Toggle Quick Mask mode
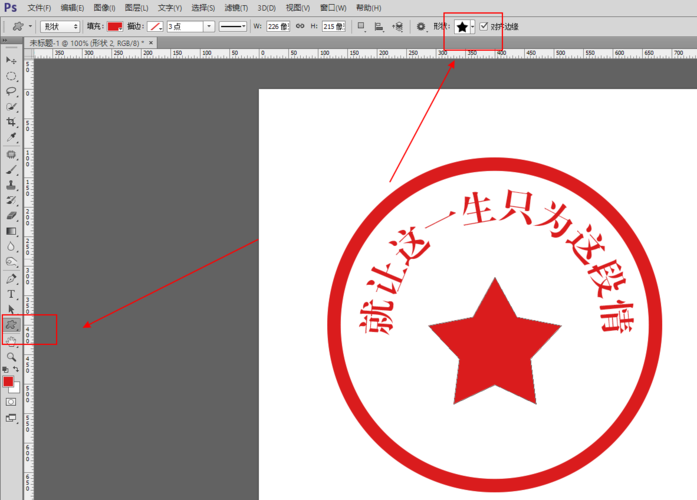This screenshot has width=697, height=500. [11, 402]
